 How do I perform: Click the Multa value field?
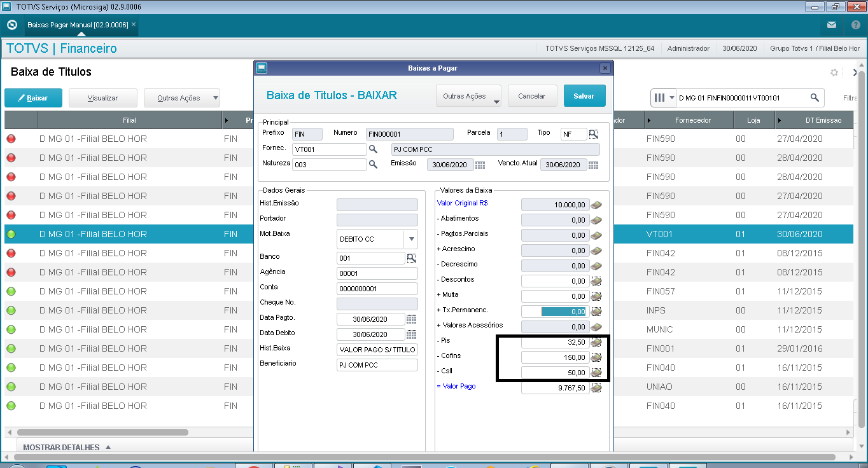(x=554, y=296)
